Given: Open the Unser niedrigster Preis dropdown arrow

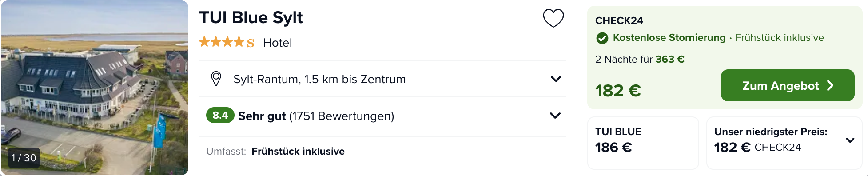Looking at the screenshot, I should (x=850, y=140).
